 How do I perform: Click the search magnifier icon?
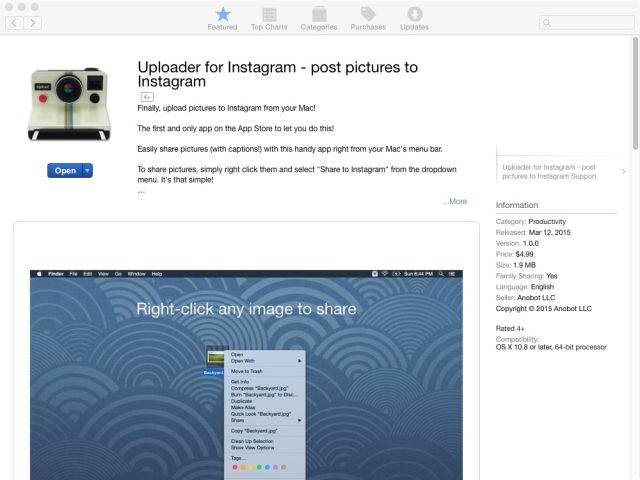click(547, 23)
